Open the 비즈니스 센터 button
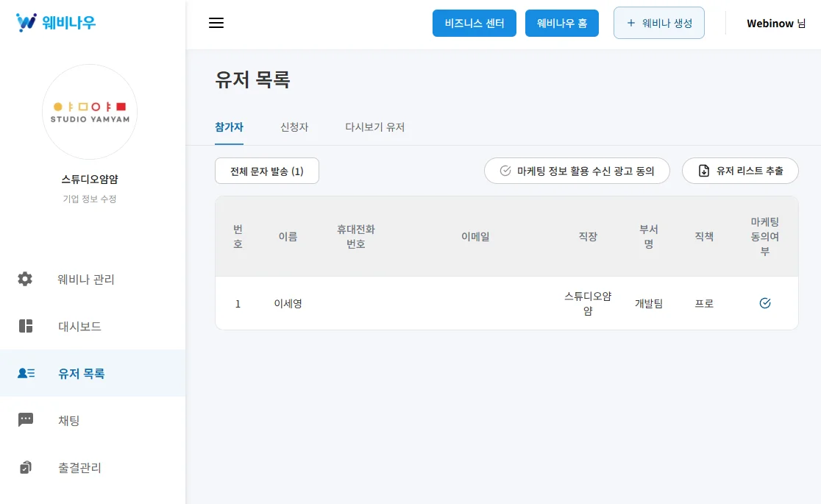Viewport: 821px width, 504px height. tap(475, 23)
